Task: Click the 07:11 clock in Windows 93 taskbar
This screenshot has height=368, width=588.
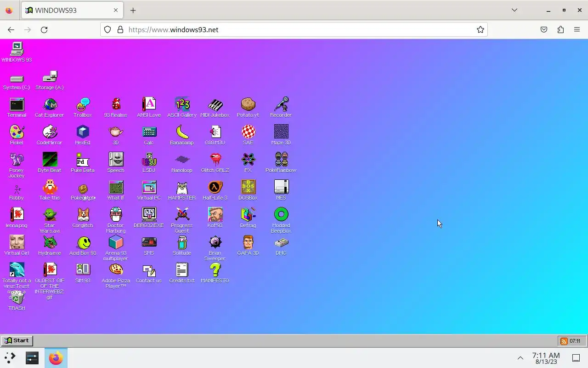Action: coord(575,341)
